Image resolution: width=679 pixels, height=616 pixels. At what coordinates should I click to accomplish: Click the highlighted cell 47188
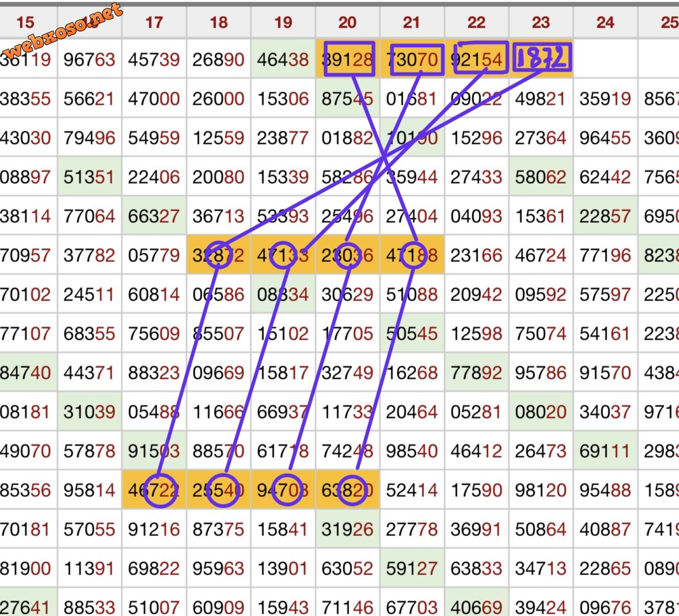[x=412, y=256]
